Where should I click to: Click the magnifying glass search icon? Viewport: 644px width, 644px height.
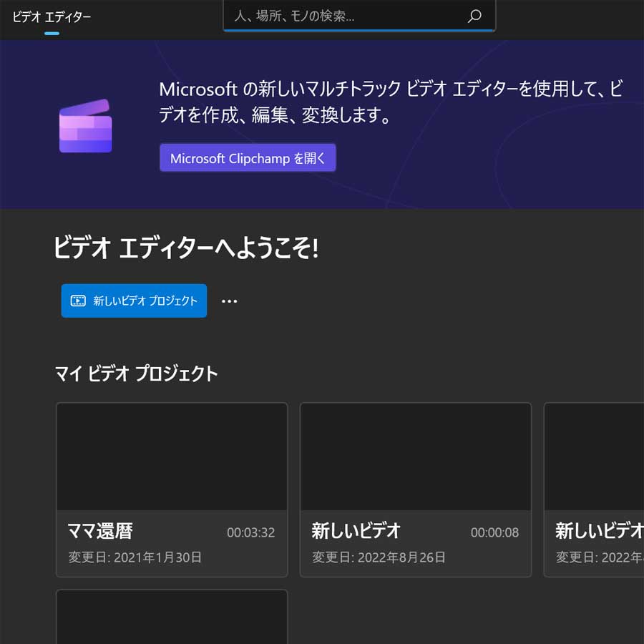click(474, 16)
